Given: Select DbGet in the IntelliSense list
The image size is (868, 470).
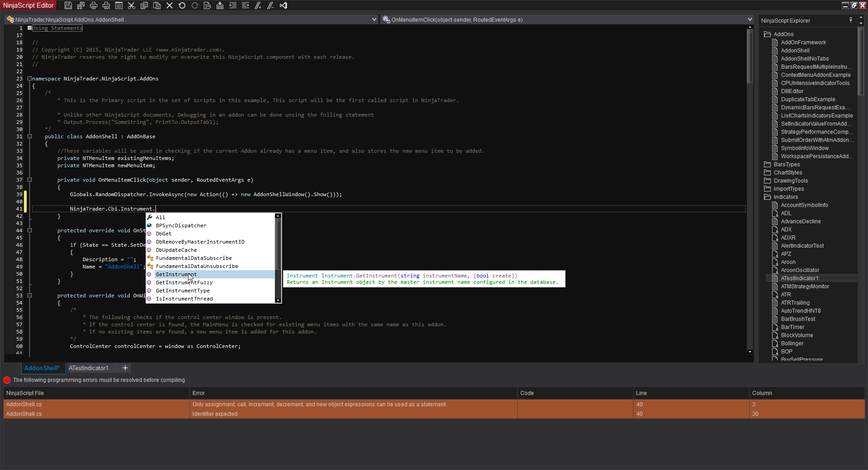Looking at the screenshot, I should tap(210, 234).
